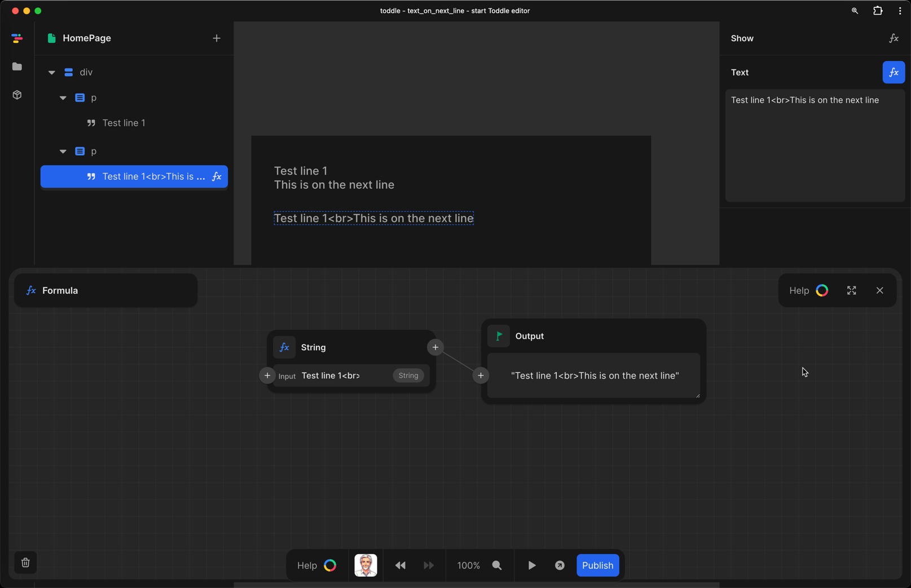This screenshot has height=588, width=911.
Task: Toggle the Text formula fx button
Action: click(x=894, y=72)
